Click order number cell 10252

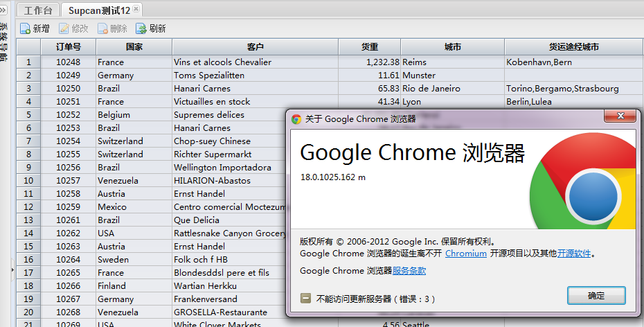68,114
